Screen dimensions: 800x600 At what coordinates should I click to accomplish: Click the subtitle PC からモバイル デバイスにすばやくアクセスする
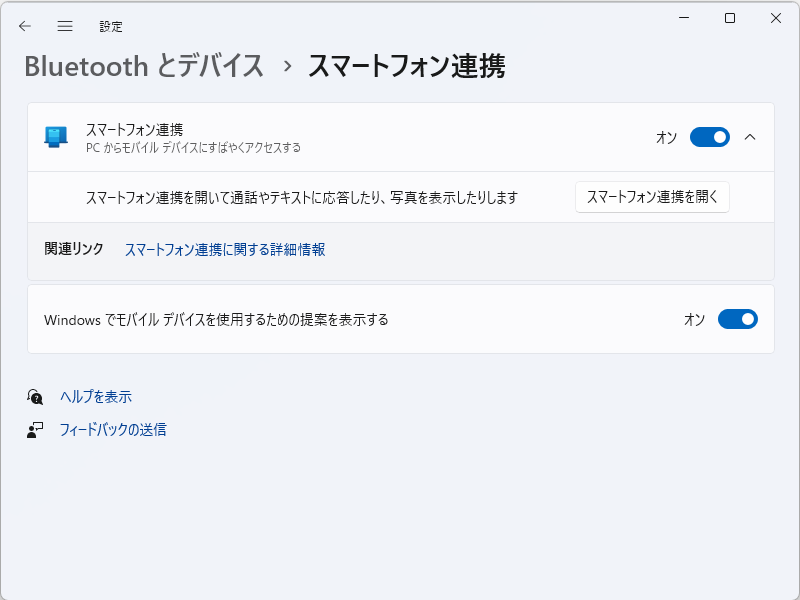pyautogui.click(x=190, y=146)
